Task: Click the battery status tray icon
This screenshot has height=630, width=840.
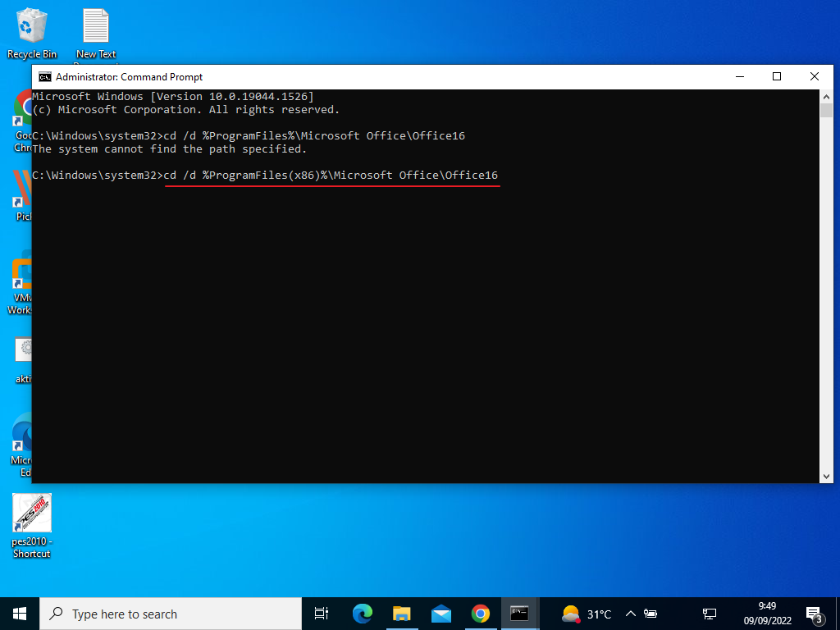Action: (651, 614)
